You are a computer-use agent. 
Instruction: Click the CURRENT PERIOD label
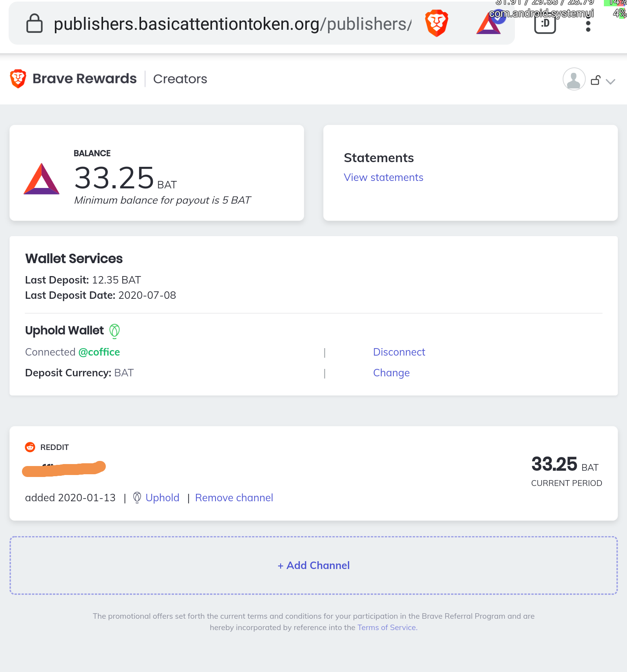(567, 483)
